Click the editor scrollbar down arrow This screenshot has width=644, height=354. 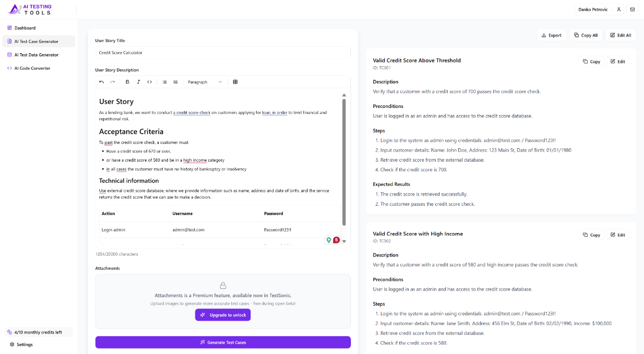tap(344, 241)
